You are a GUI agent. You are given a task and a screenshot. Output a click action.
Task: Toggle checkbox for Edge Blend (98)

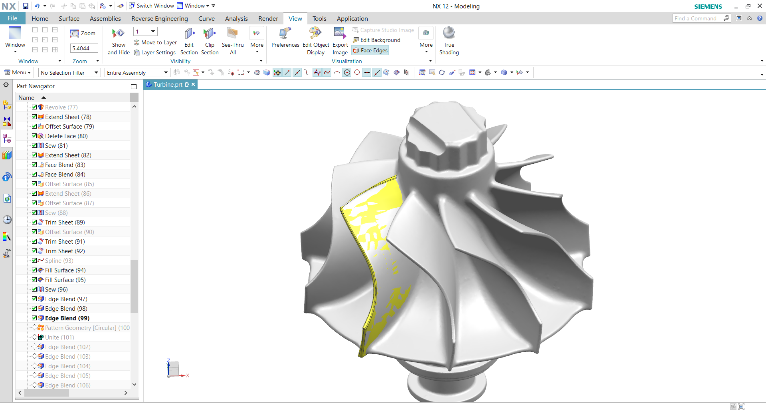pos(35,308)
